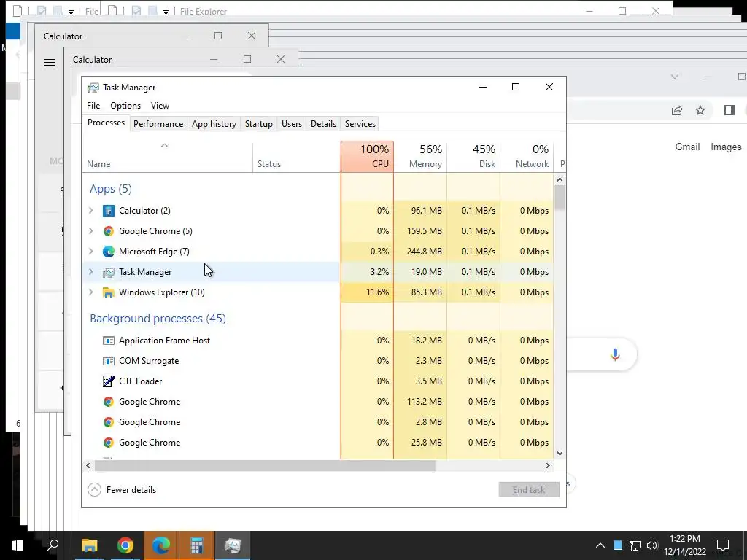This screenshot has height=560, width=747.
Task: Expand the Google Chrome (5) process group
Action: tap(91, 231)
